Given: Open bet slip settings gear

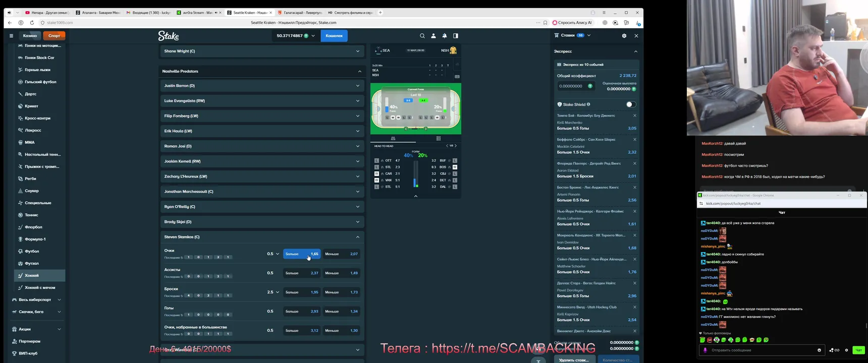Looking at the screenshot, I should [x=624, y=36].
